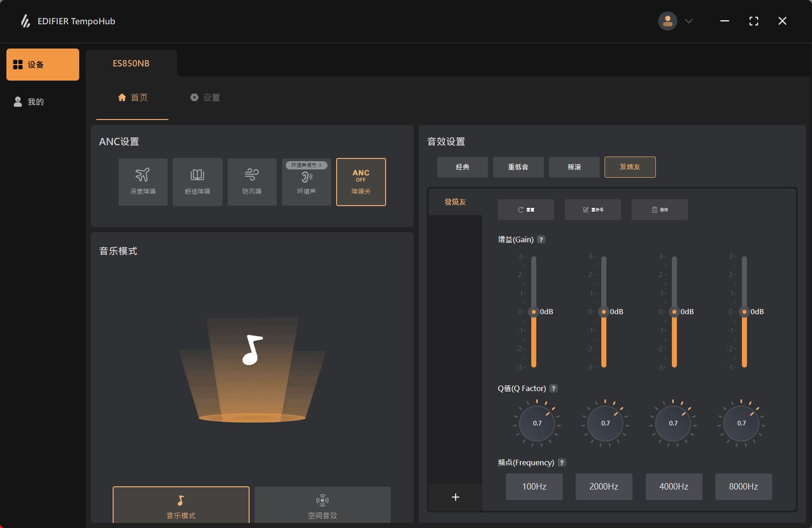Click the 100Hz frequency field
The height and width of the screenshot is (528, 812).
534,487
